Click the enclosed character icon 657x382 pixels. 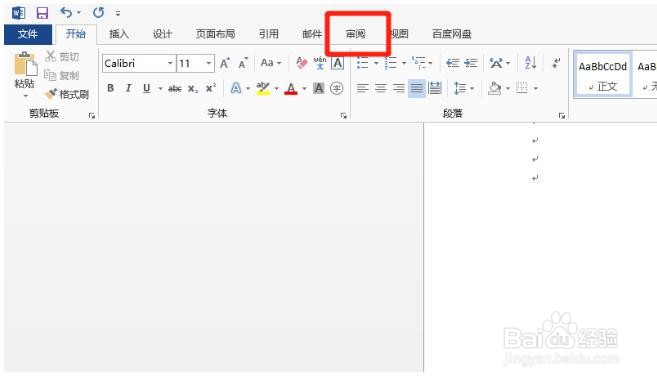point(336,88)
